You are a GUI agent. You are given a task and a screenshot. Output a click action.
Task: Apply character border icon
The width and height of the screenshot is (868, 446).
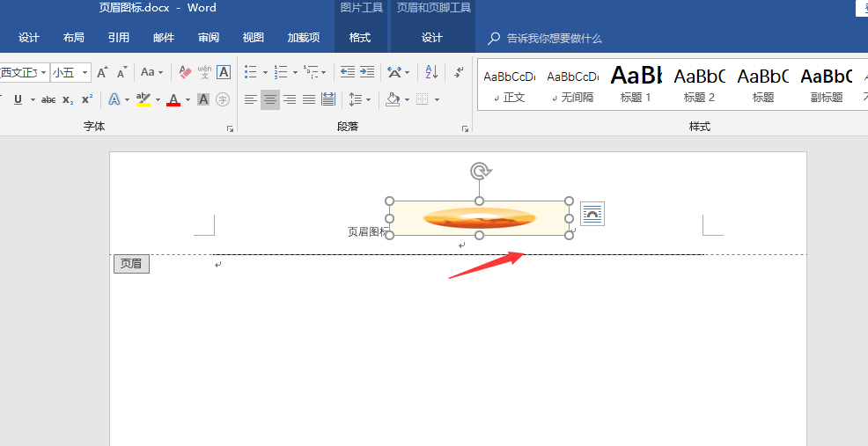(223, 72)
